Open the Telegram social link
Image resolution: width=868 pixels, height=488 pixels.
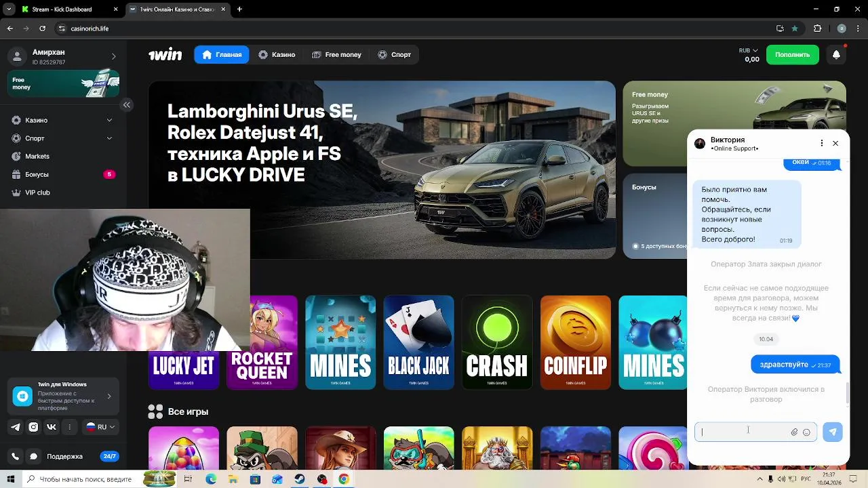click(16, 427)
